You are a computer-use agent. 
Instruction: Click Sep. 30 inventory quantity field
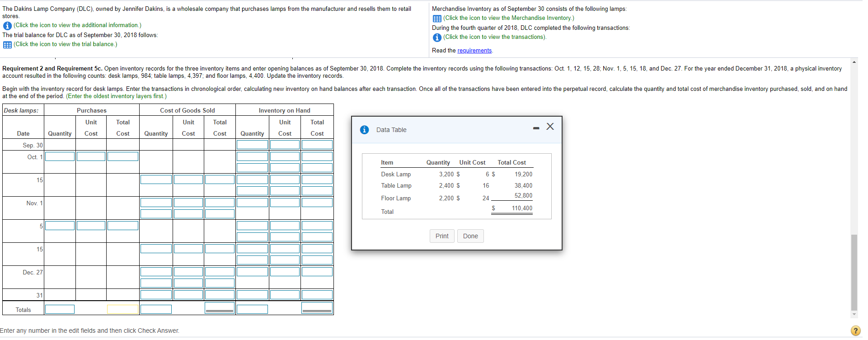pos(252,145)
